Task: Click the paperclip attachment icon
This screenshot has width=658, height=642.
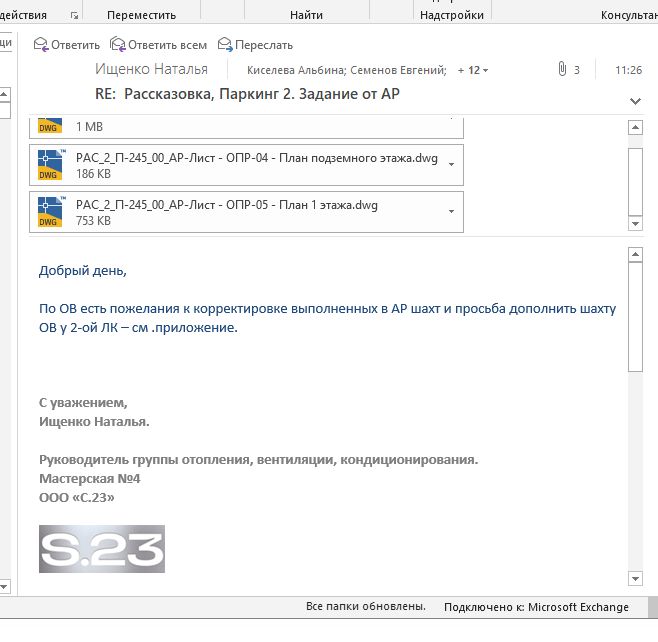Action: click(562, 69)
